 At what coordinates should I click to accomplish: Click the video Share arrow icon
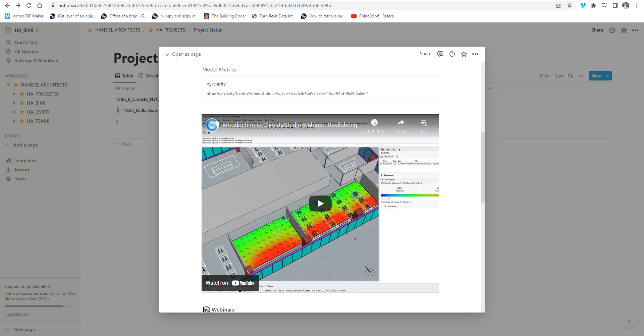click(x=400, y=123)
